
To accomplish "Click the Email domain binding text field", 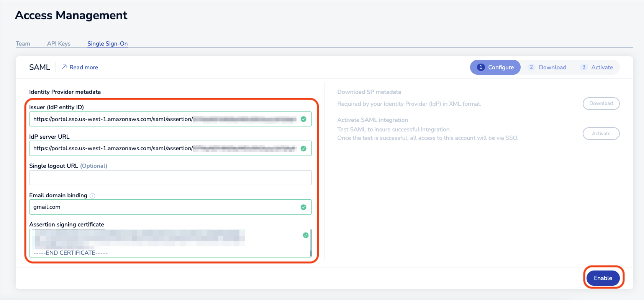I will click(165, 207).
